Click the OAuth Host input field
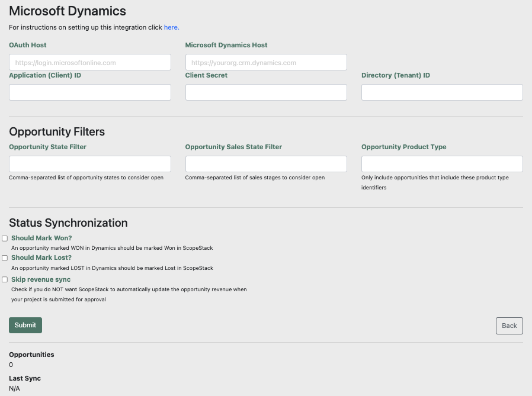 pyautogui.click(x=89, y=62)
